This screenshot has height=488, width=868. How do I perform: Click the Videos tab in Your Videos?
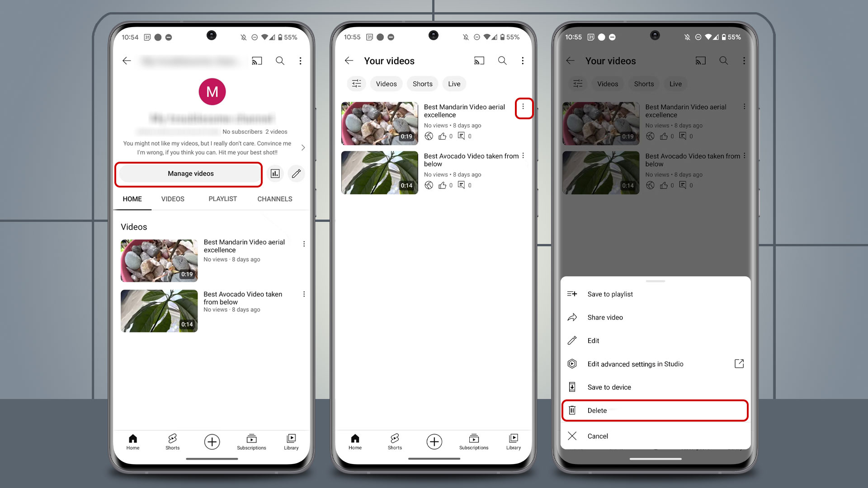[x=387, y=84]
